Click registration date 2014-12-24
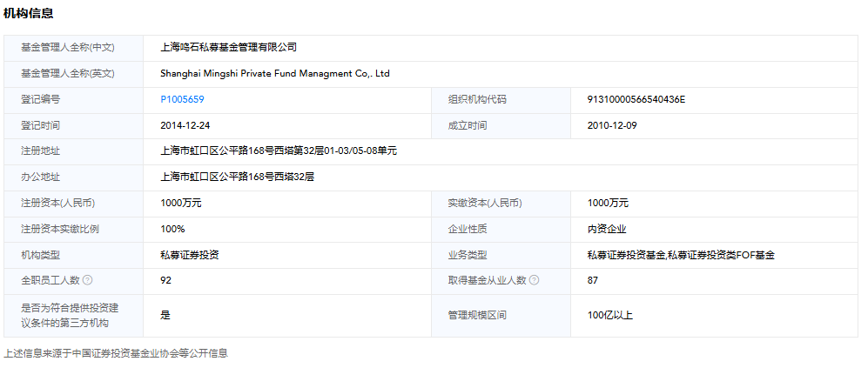The image size is (868, 368). coord(185,125)
